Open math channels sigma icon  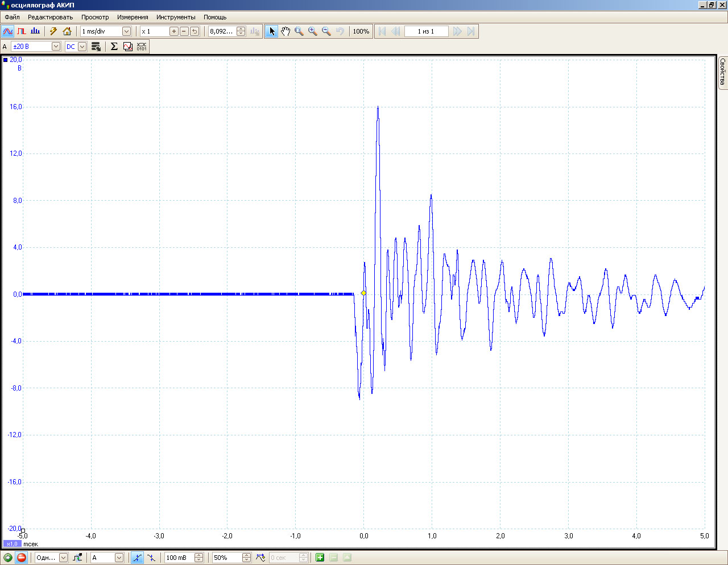coord(114,47)
